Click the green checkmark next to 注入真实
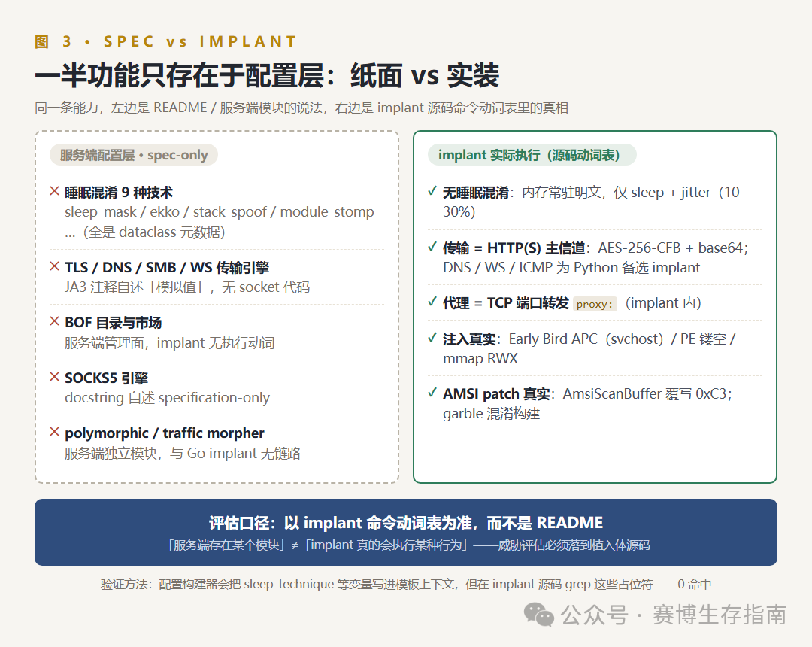 tap(432, 338)
